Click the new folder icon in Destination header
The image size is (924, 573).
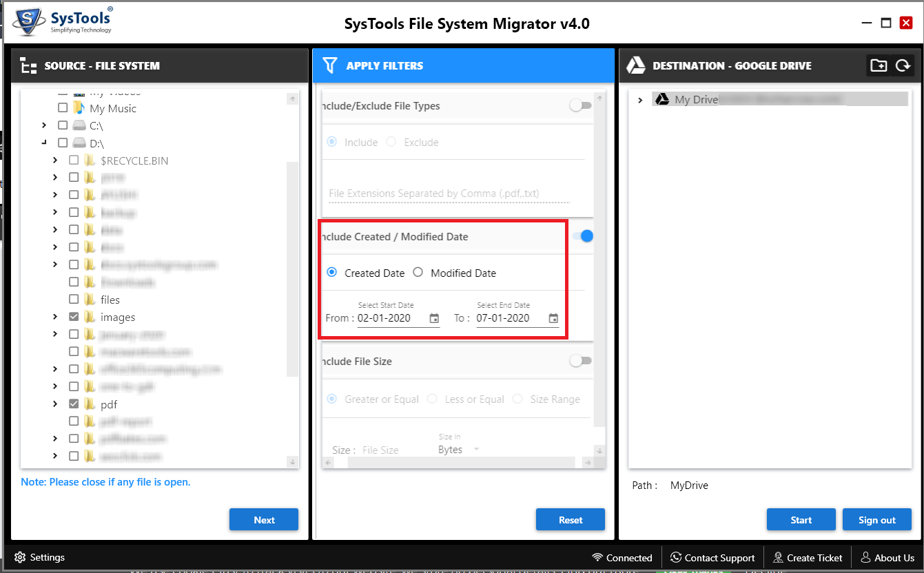point(879,65)
